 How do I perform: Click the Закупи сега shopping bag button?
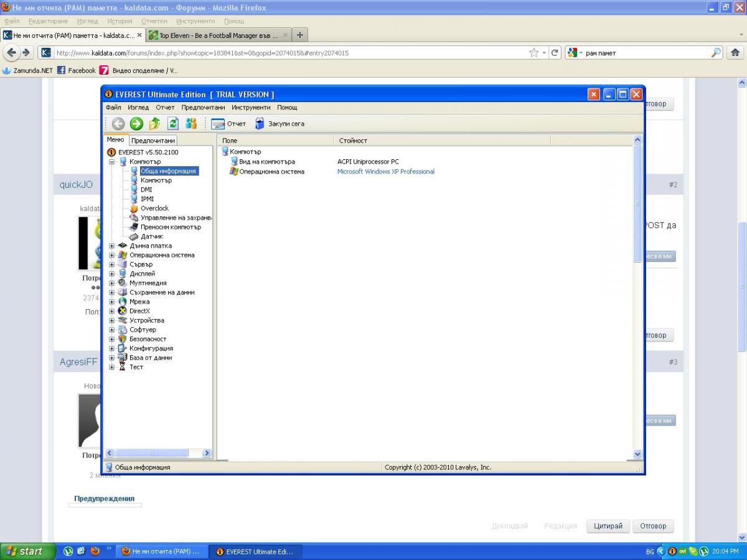tap(279, 124)
